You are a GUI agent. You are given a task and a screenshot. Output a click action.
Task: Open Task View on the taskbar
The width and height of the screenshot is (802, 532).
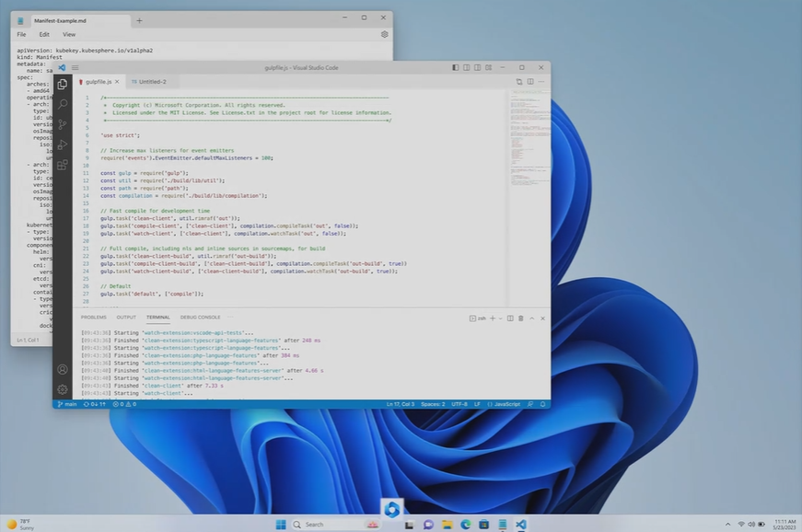click(409, 525)
